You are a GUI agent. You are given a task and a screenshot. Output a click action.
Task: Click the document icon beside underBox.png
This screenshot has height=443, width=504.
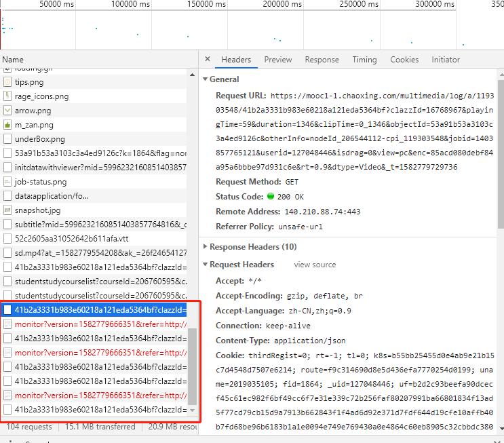pos(8,139)
